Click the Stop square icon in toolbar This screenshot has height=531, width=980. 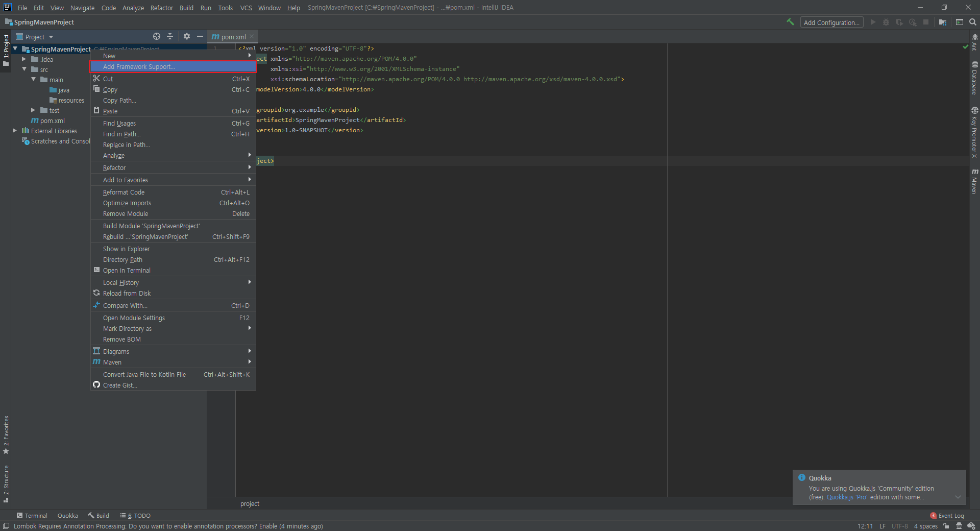[x=926, y=22]
